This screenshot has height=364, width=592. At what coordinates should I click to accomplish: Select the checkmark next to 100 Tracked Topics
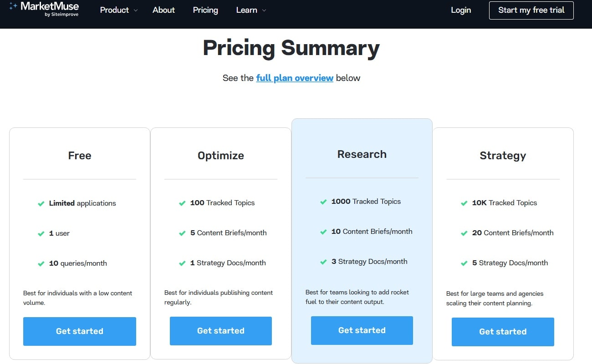point(183,203)
